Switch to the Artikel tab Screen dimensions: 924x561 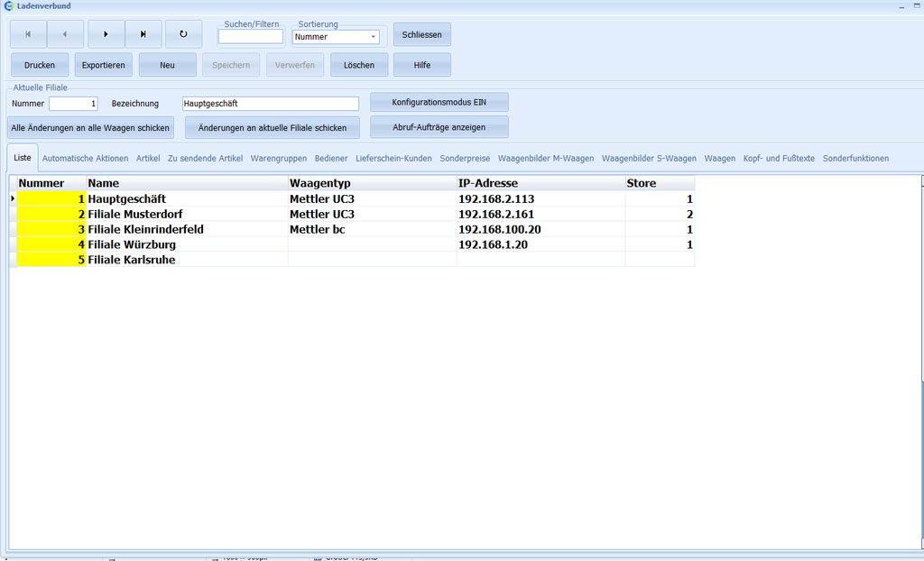[x=148, y=158]
